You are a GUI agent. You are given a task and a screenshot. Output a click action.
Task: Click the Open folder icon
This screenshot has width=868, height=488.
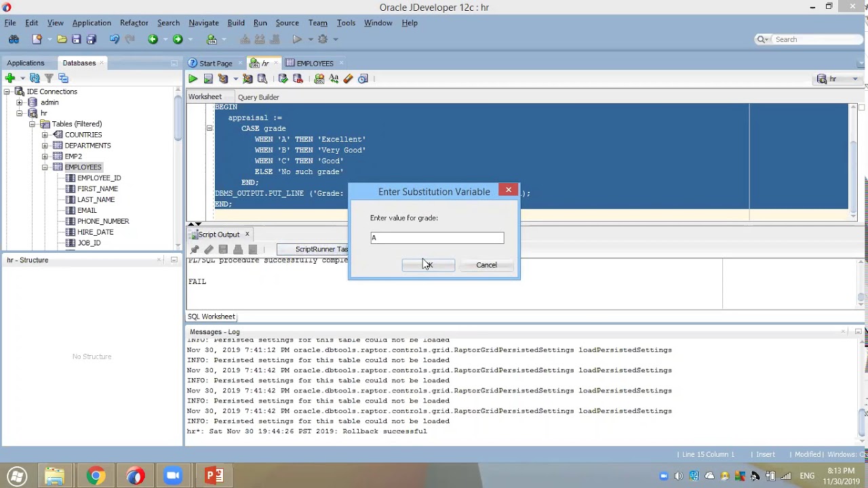point(62,39)
